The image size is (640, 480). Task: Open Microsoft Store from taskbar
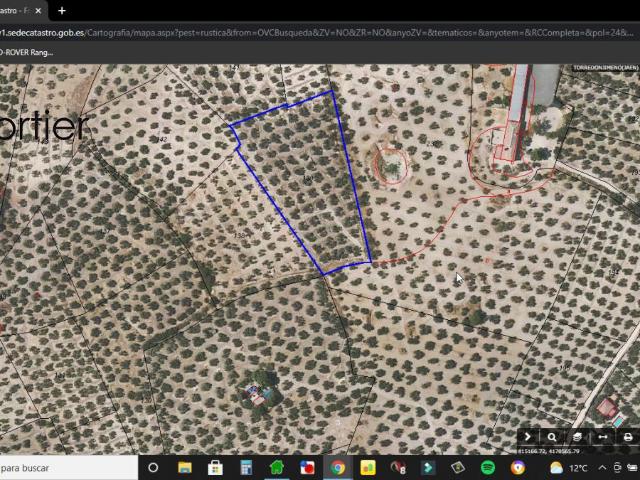pos(215,467)
